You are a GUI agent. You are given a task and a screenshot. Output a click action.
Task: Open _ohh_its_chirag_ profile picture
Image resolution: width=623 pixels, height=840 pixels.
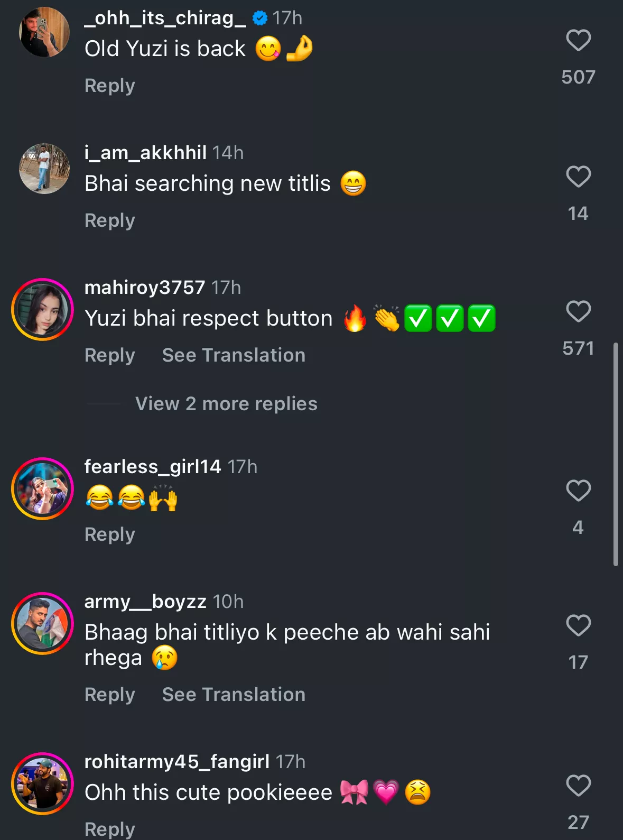point(44,32)
